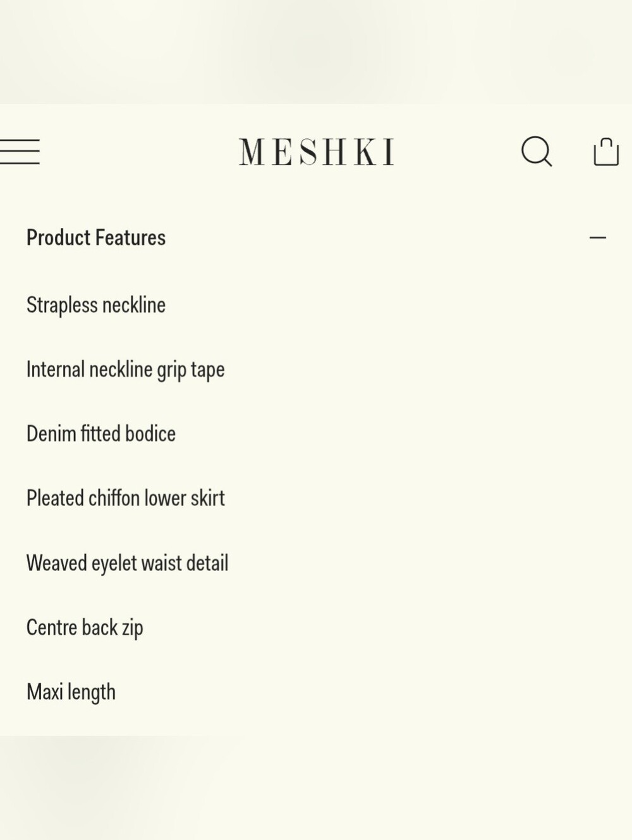The height and width of the screenshot is (840, 632).
Task: Click Pleated chiffon lower skirt text
Action: [126, 498]
